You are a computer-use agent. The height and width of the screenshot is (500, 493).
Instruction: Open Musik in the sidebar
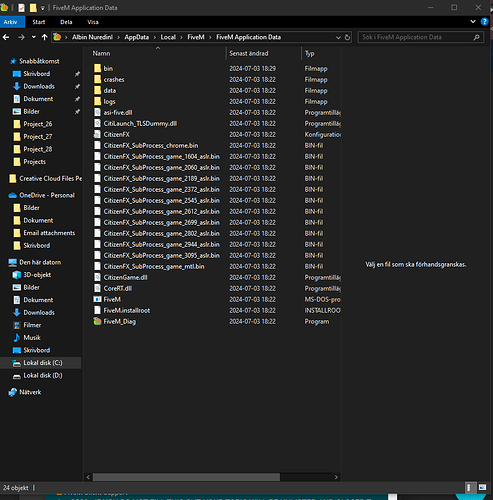tap(32, 338)
